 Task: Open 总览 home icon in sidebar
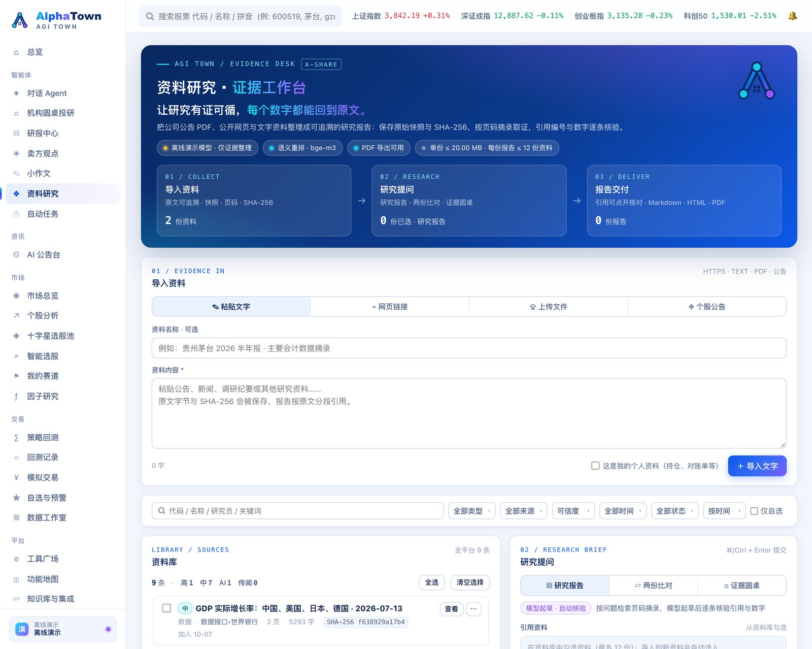point(16,52)
